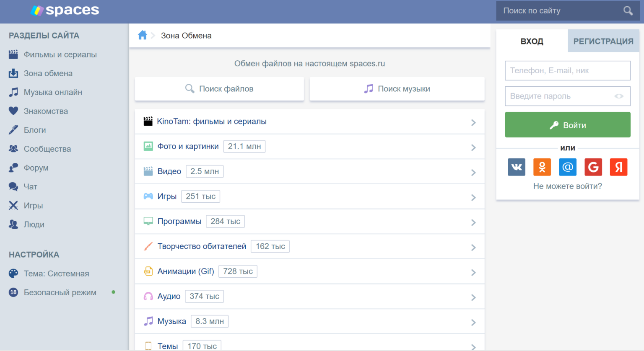
Task: Click the home icon in breadcrumb
Action: click(143, 36)
